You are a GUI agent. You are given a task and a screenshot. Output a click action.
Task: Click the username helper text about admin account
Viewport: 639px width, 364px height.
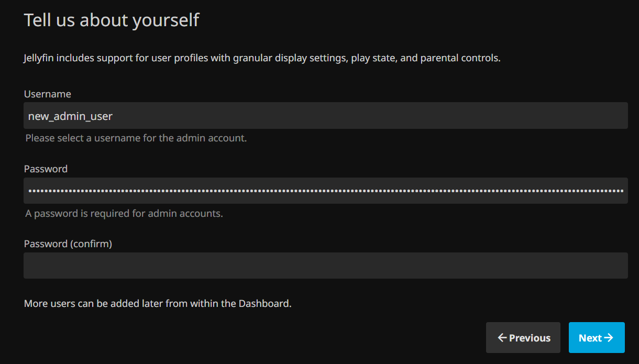tap(136, 139)
